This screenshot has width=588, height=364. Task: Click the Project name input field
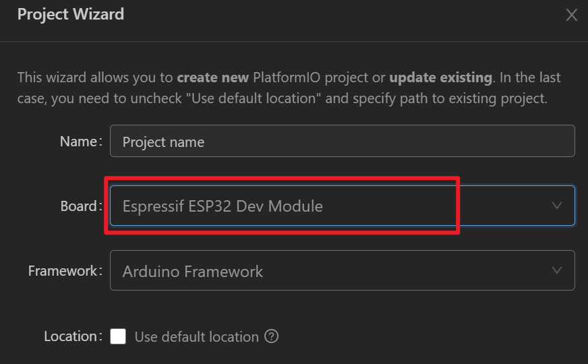pyautogui.click(x=342, y=141)
